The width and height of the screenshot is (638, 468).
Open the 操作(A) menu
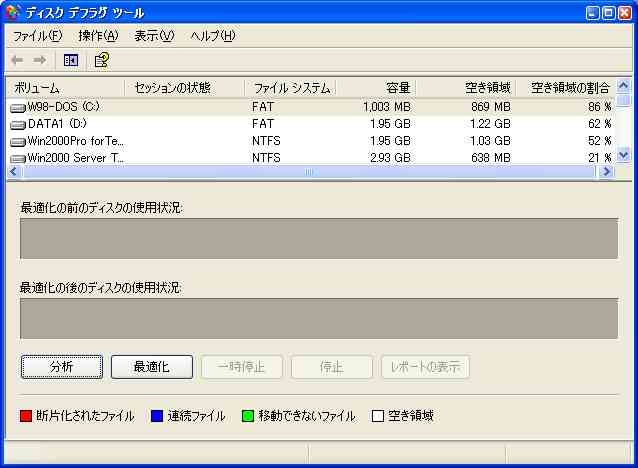pyautogui.click(x=98, y=36)
